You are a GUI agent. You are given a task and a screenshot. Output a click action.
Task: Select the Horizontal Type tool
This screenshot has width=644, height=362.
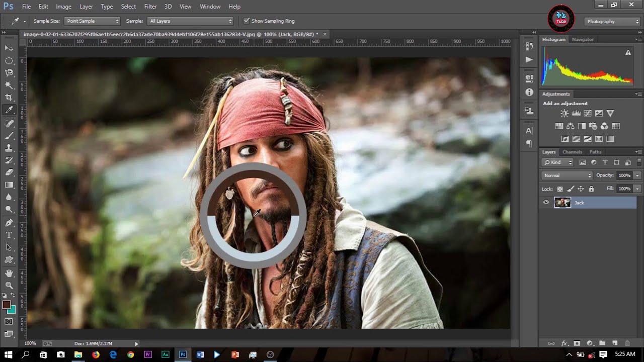pyautogui.click(x=9, y=235)
